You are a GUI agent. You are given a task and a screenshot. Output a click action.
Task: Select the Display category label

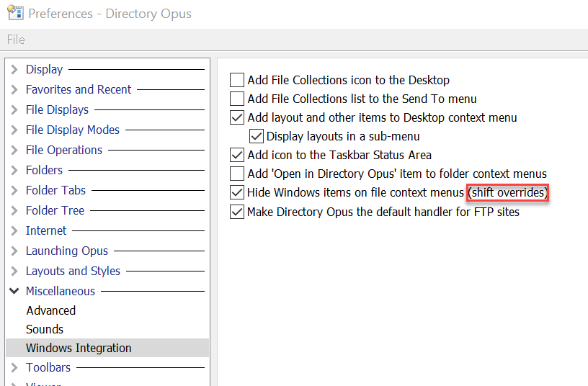tap(44, 69)
